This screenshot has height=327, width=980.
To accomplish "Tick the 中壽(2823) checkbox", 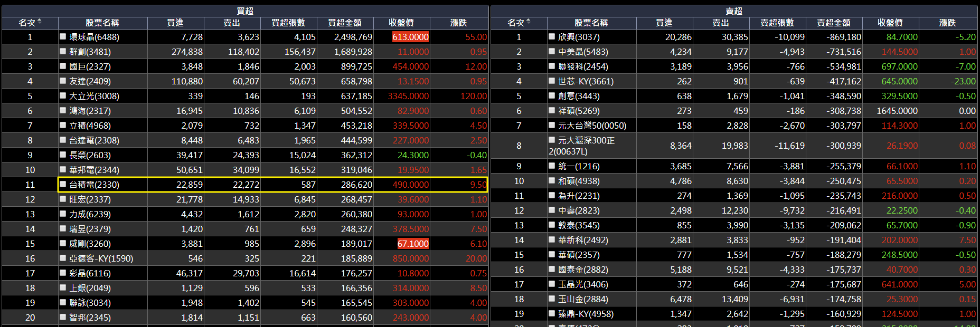I will point(552,210).
